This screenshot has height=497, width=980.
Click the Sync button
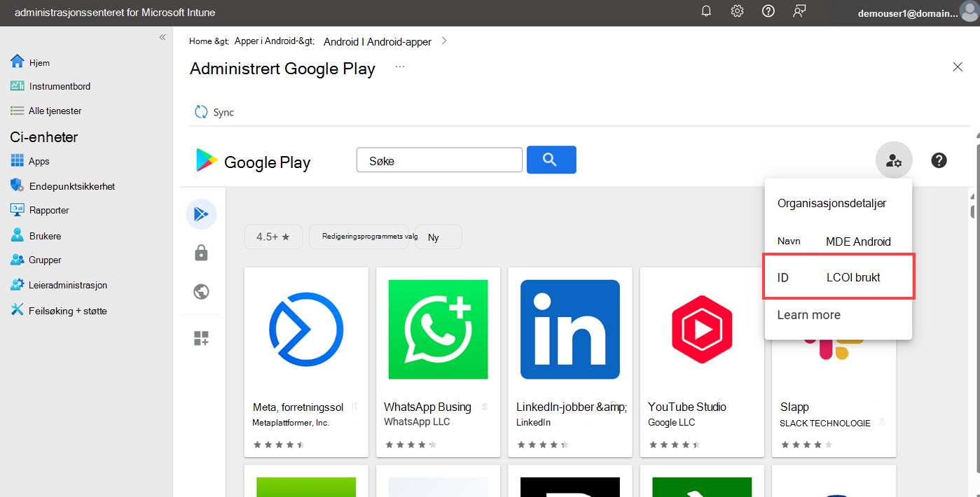tap(214, 112)
